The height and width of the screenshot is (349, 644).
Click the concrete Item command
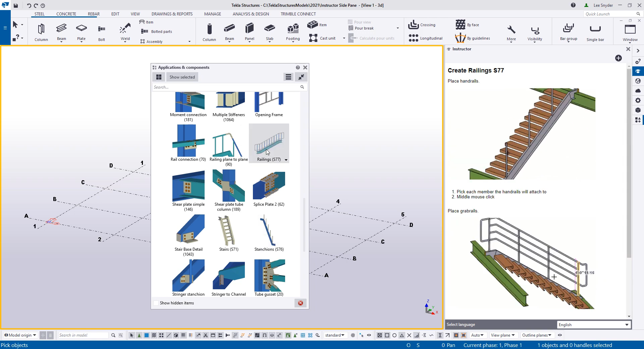[318, 25]
